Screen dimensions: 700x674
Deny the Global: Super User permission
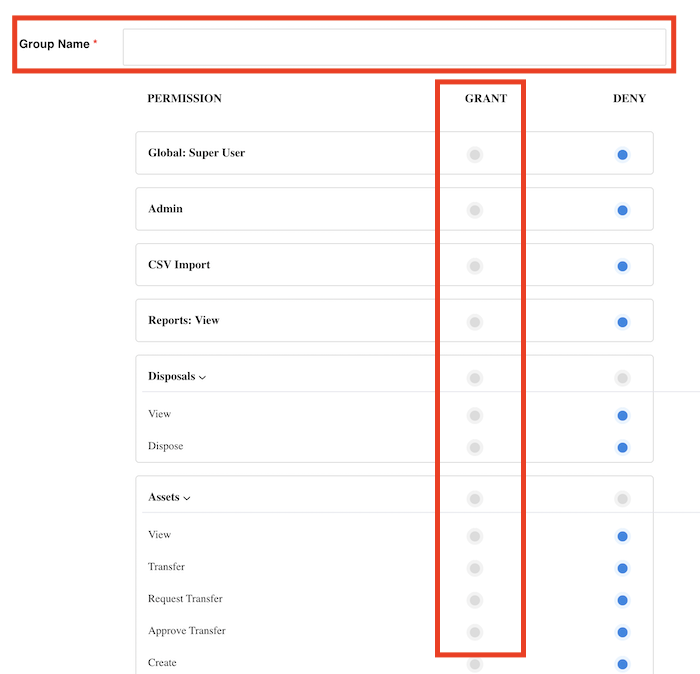(622, 154)
